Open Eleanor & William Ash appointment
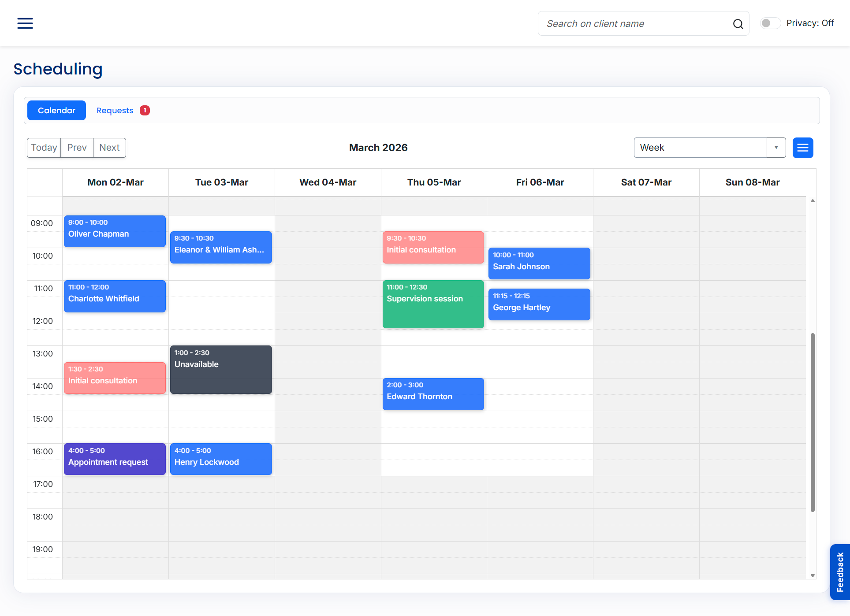 [x=221, y=247]
